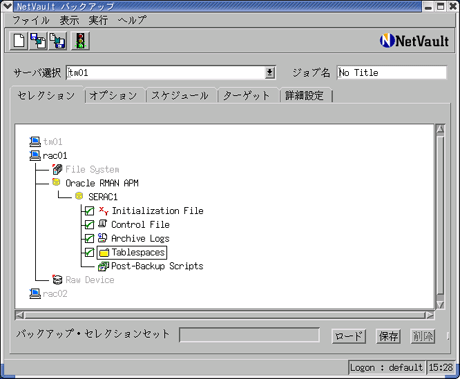Screen dimensions: 460x379
Task: Click the vertical scrollbar thumb
Action: (x=440, y=214)
